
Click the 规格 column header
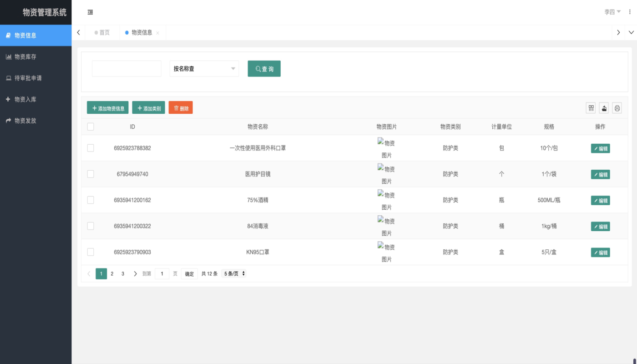click(x=549, y=127)
